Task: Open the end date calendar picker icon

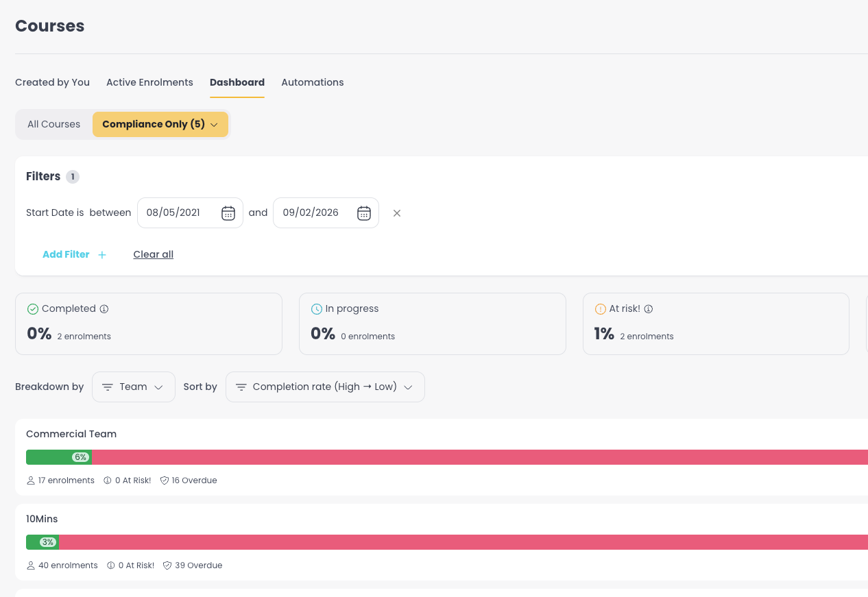Action: point(364,213)
